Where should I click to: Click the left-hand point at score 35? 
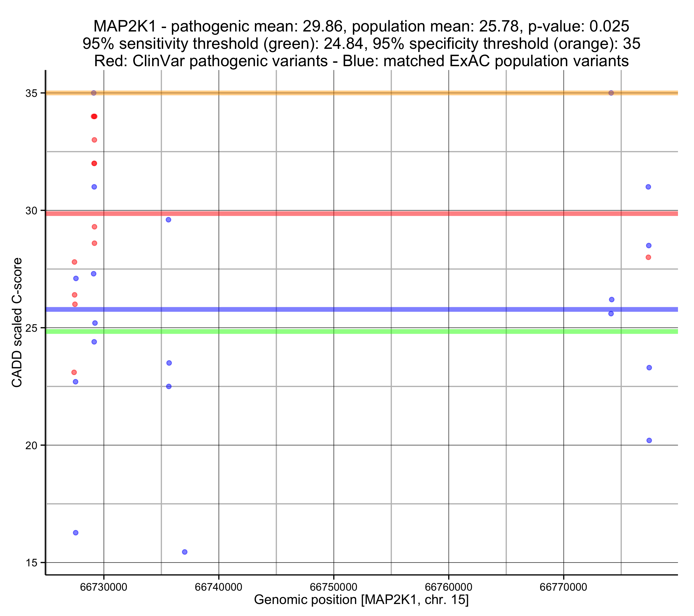tap(94, 93)
